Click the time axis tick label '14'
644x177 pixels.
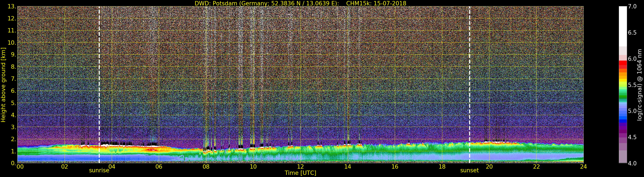point(347,167)
